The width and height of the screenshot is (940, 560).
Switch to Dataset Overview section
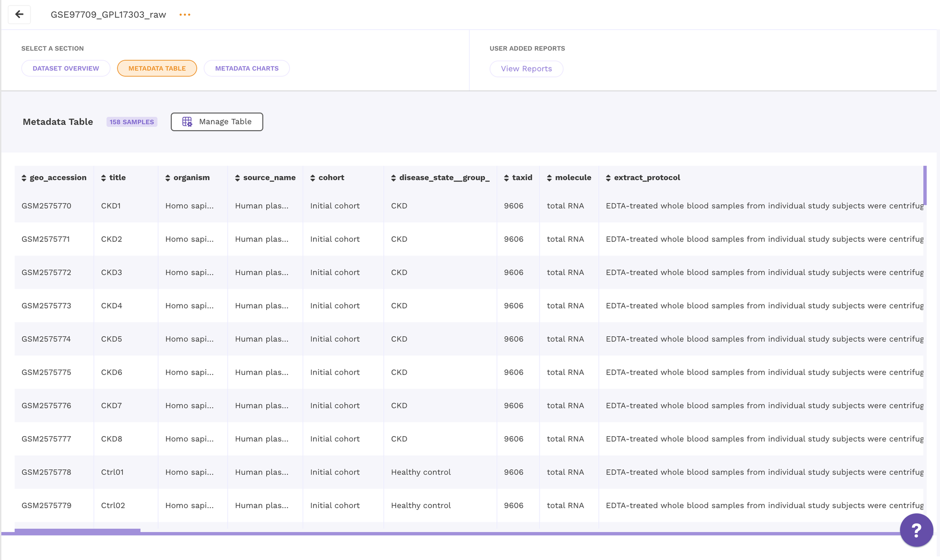[x=66, y=69]
